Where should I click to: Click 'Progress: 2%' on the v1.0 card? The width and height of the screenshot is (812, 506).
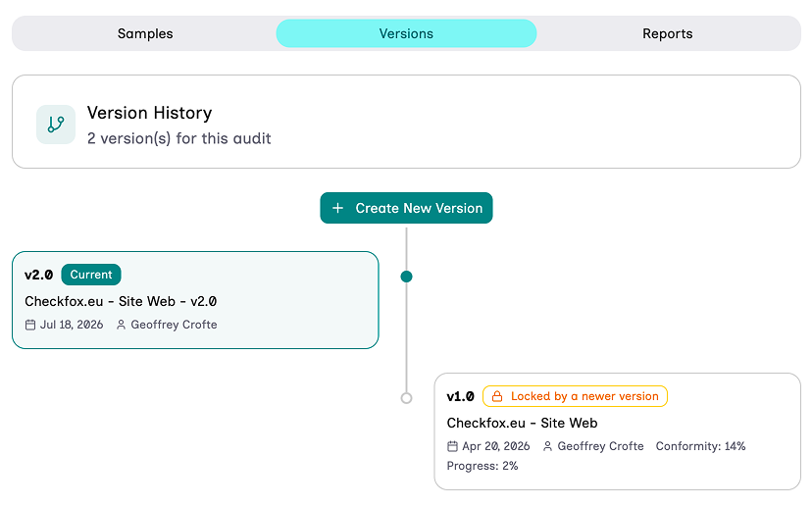[x=482, y=466]
